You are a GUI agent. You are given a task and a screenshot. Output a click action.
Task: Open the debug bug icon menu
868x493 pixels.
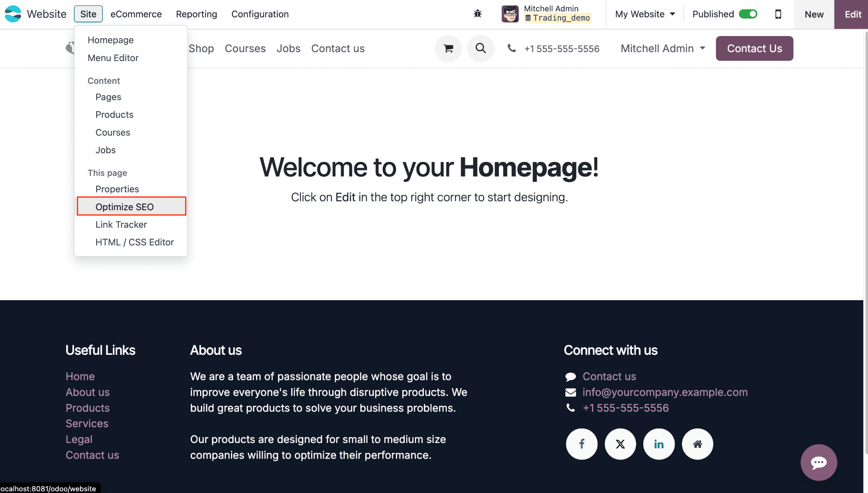coord(478,14)
